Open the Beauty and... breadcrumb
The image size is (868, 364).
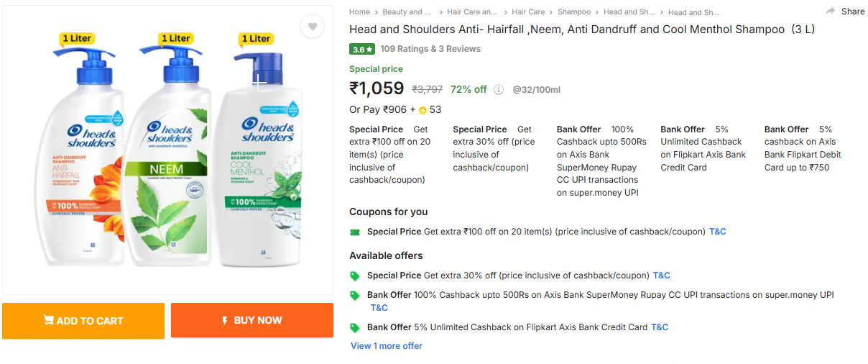pyautogui.click(x=407, y=12)
